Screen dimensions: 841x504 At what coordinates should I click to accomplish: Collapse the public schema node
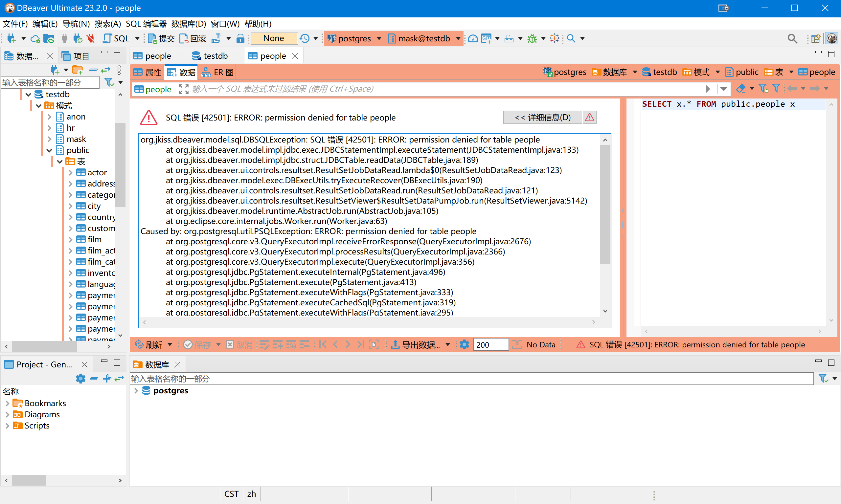(x=49, y=150)
